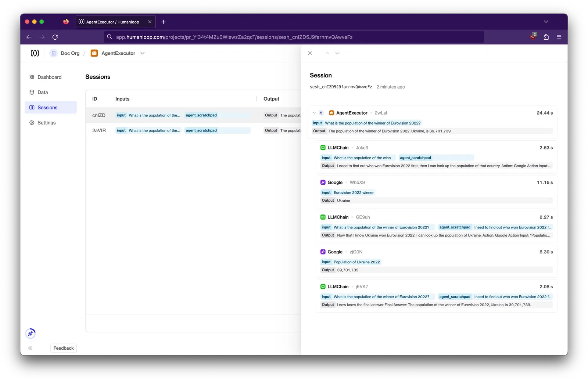Collapse the AgentExecutor trace chevron
Viewport: 588px width, 382px height.
[314, 113]
